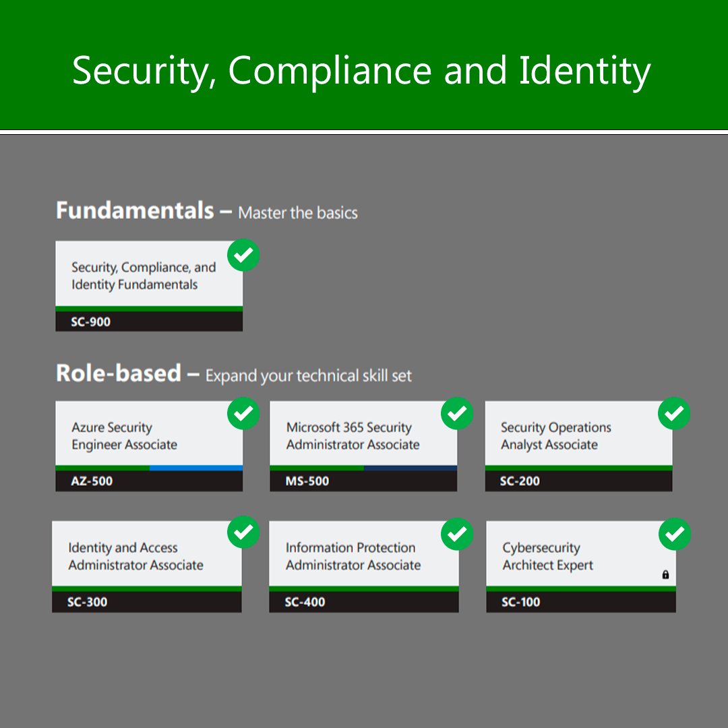Click the green checkmark on SC-400 card
This screenshot has width=728, height=728.
coord(457,534)
